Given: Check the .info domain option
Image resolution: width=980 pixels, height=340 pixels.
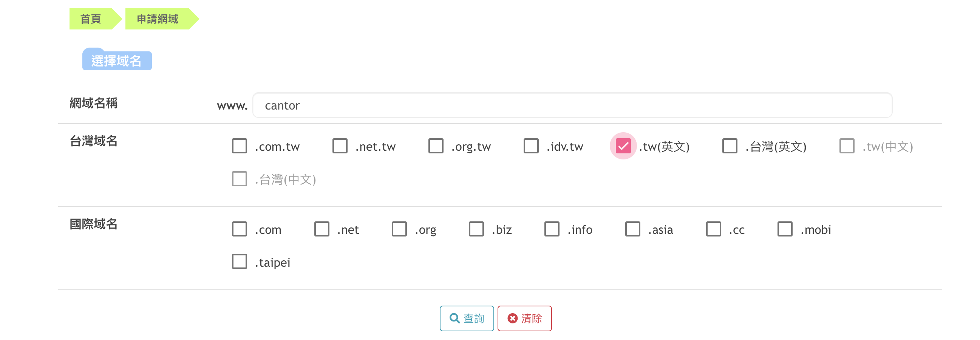Looking at the screenshot, I should 552,229.
